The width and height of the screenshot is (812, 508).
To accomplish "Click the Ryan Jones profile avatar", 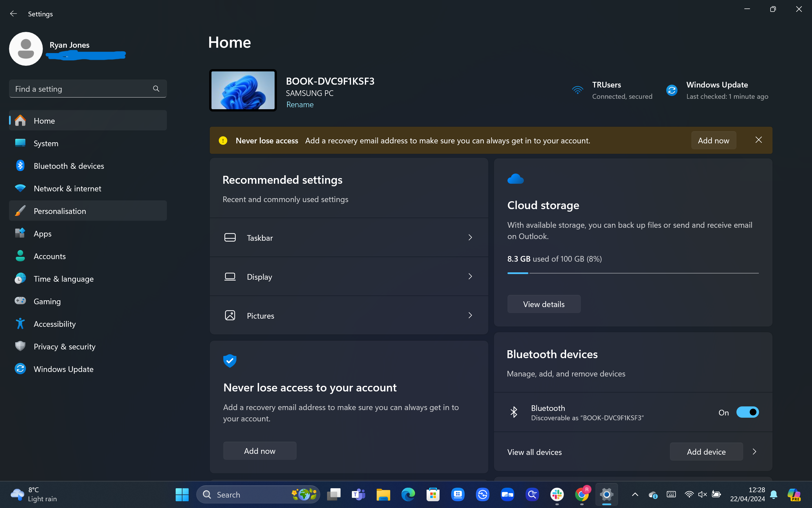I will tap(26, 49).
